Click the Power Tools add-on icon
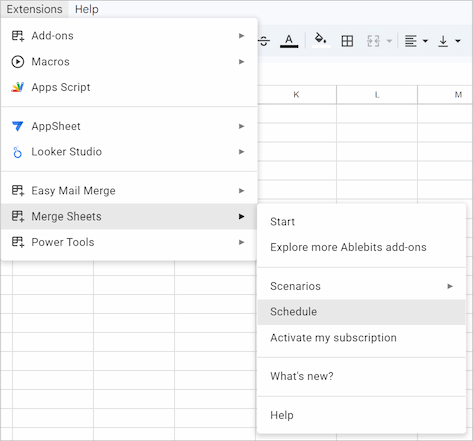Screen dimensions: 473x441 pos(18,242)
